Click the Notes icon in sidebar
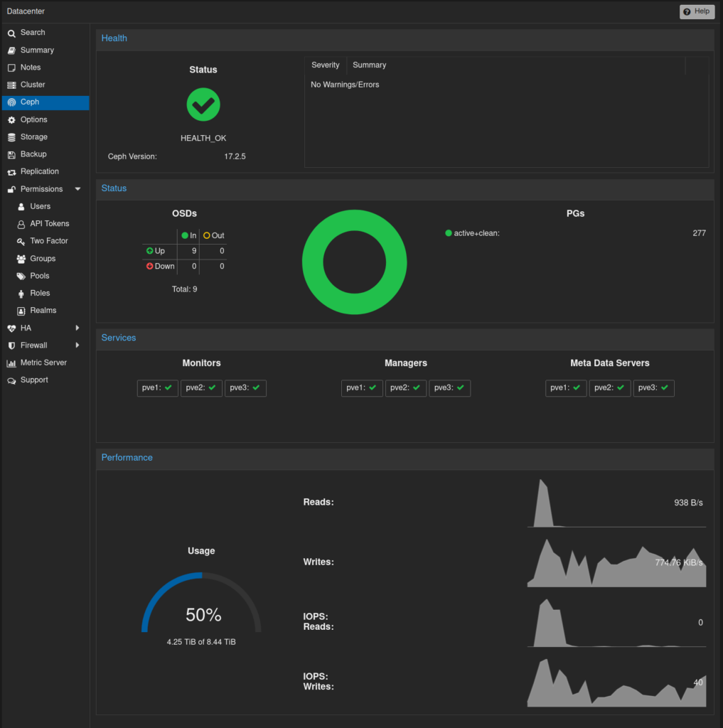The width and height of the screenshot is (723, 728). [x=11, y=68]
